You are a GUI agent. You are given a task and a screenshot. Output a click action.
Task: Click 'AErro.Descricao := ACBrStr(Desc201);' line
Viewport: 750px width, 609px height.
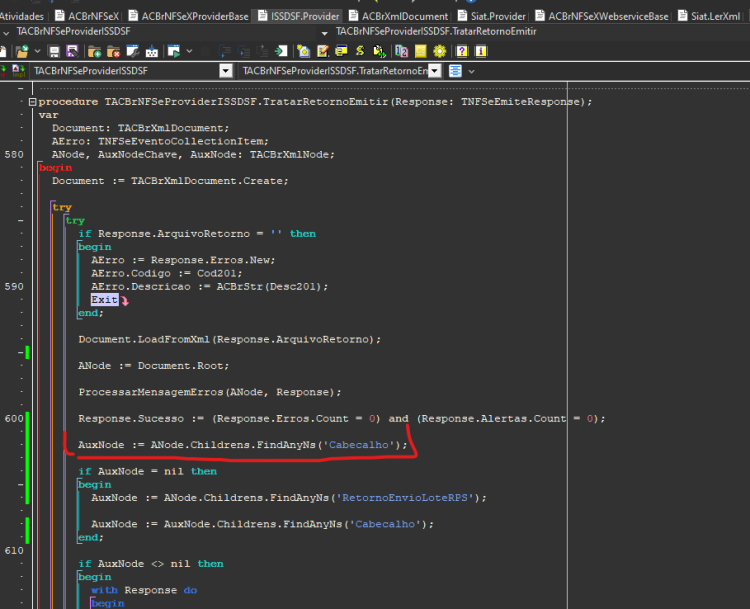[210, 287]
